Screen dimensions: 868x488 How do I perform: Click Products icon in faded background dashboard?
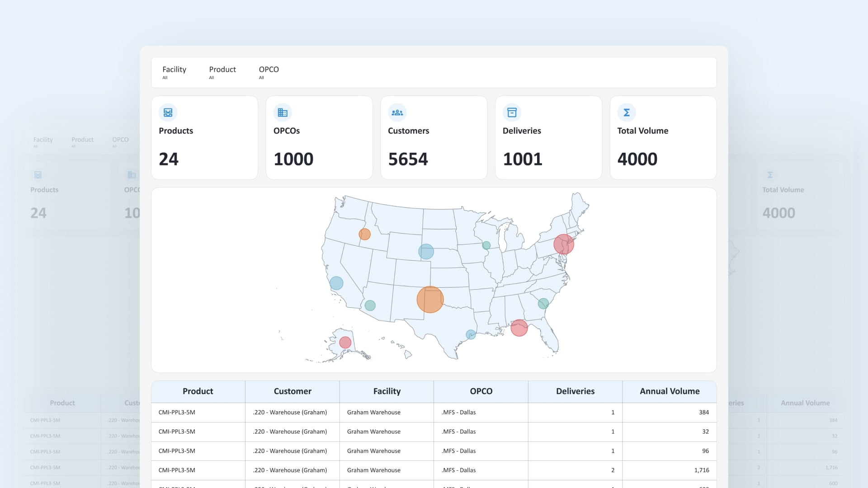[38, 175]
